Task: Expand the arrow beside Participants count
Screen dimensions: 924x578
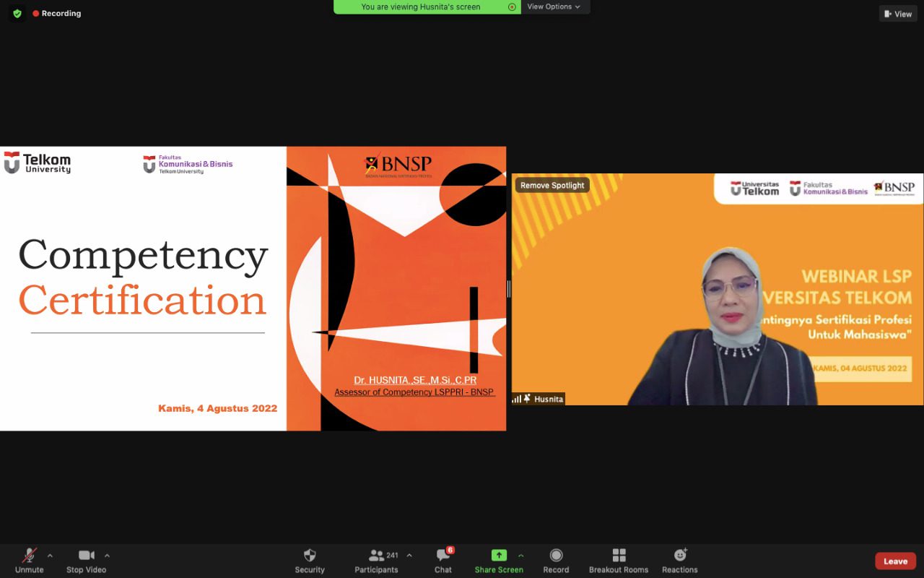Action: click(409, 556)
